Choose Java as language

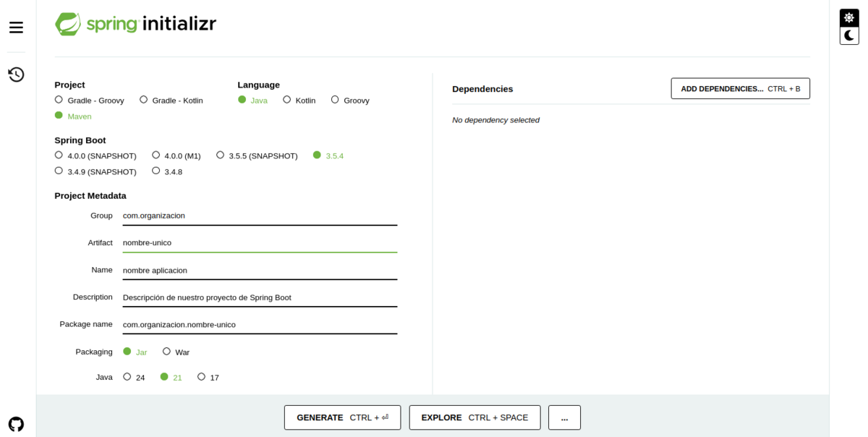(x=253, y=100)
